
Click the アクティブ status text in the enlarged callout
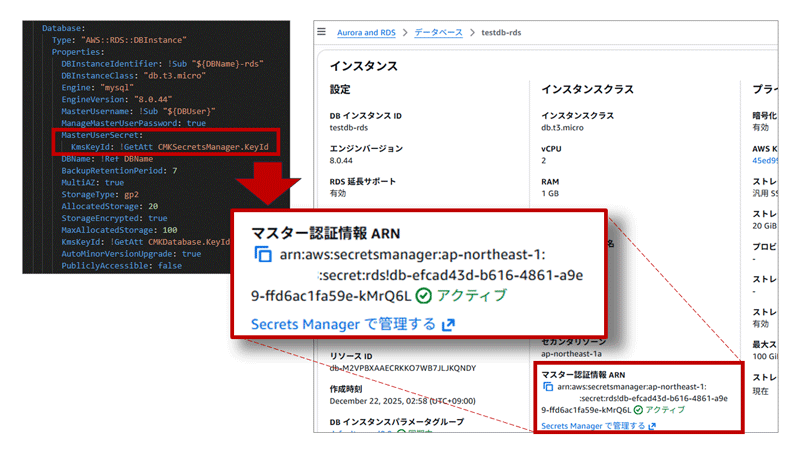pos(471,295)
